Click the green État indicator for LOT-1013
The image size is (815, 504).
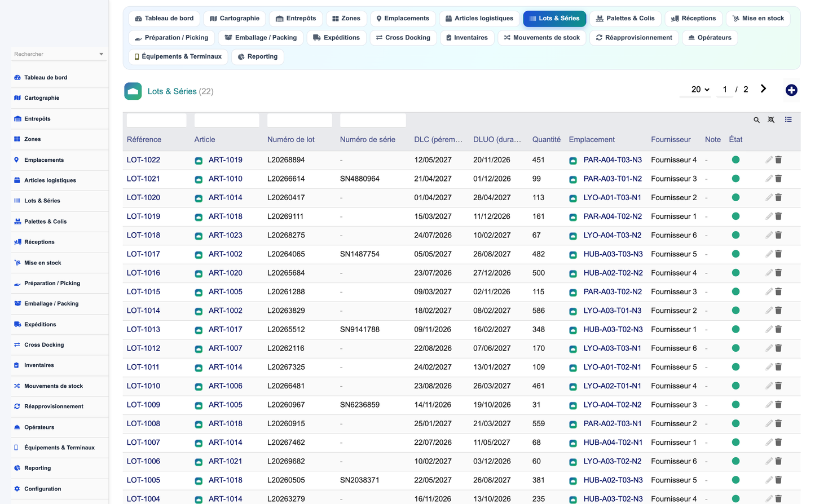pyautogui.click(x=735, y=329)
